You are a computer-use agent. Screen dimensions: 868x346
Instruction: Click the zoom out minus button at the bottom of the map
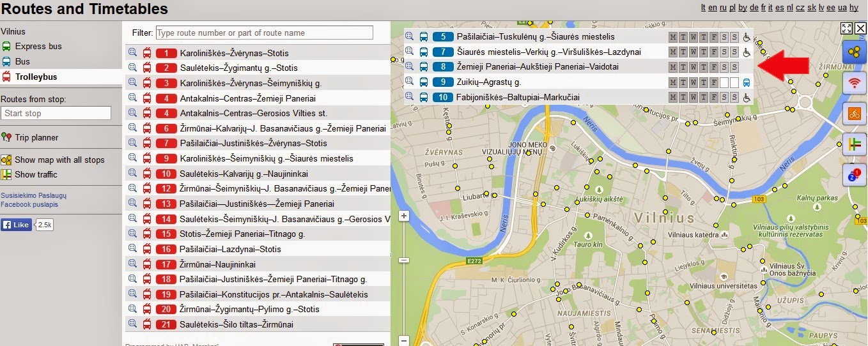[403, 340]
